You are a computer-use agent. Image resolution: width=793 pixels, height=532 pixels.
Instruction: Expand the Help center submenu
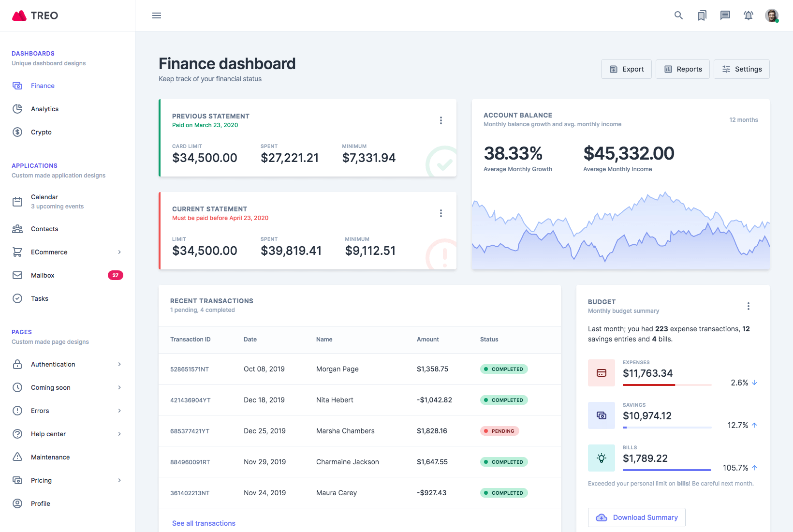pos(67,434)
